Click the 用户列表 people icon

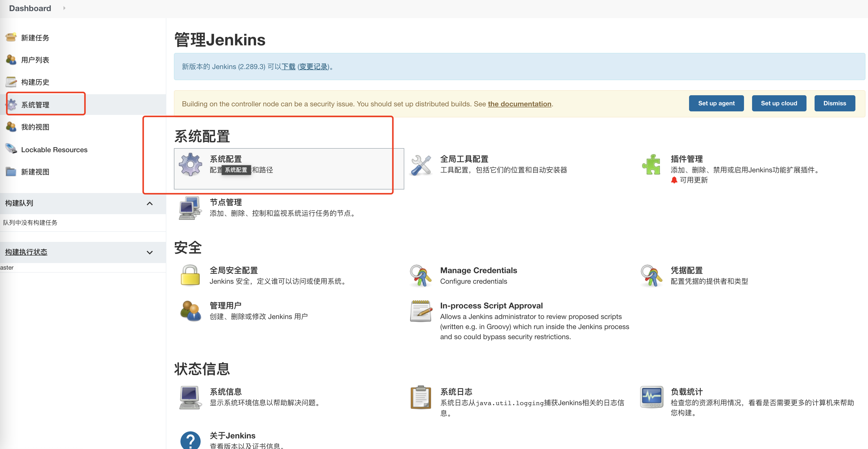pos(11,60)
